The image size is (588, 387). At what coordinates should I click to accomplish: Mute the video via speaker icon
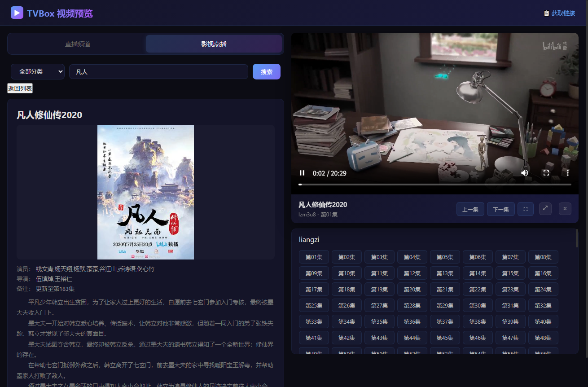[525, 173]
